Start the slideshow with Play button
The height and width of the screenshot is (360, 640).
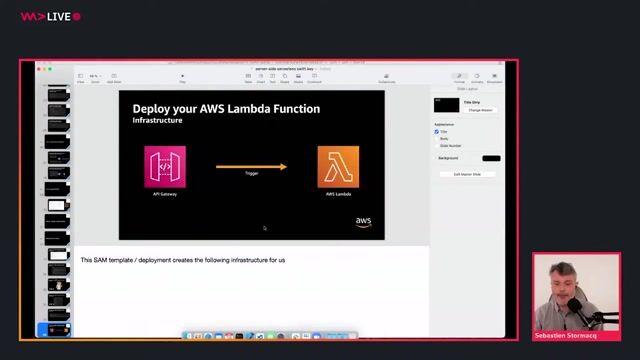(x=182, y=78)
